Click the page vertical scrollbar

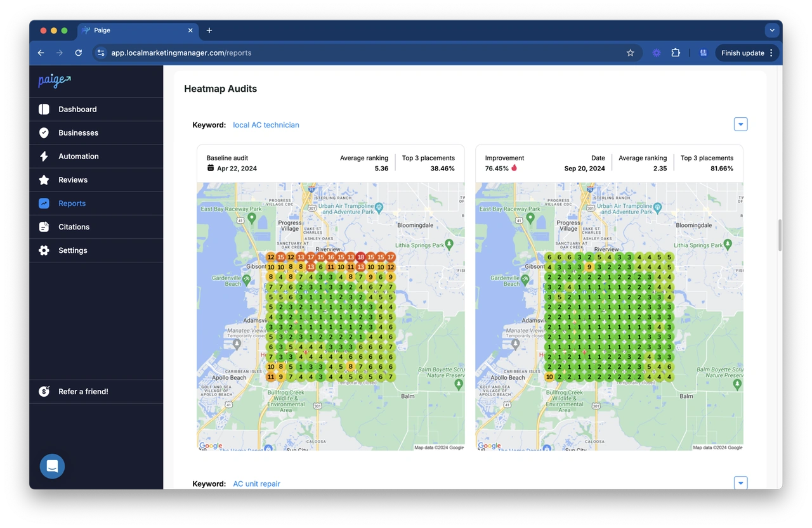pos(779,236)
